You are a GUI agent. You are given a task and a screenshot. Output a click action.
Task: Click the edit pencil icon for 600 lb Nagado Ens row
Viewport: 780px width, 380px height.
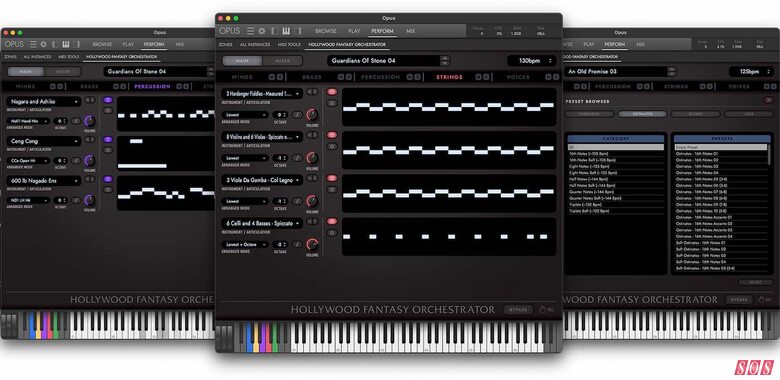(76, 200)
